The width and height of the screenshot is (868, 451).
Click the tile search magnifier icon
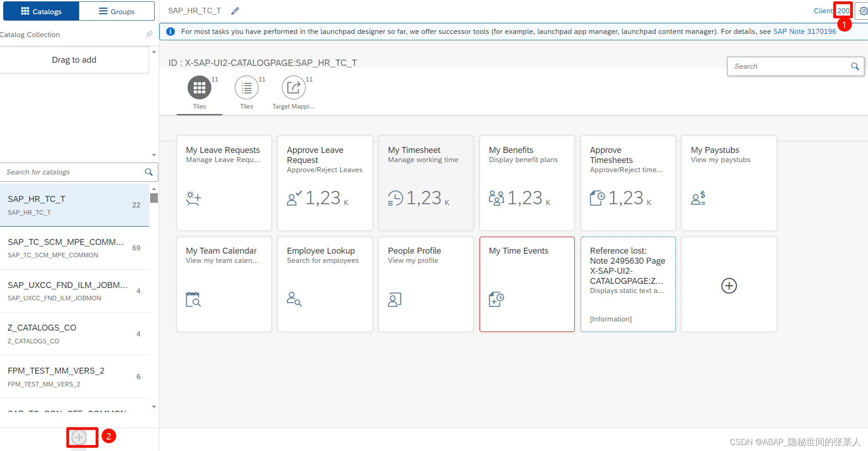tap(855, 66)
